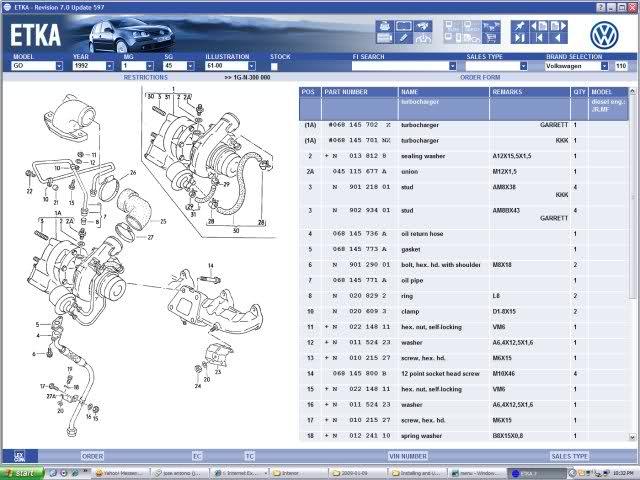Click the LEX.COM icon in bottom-left corner
The height and width of the screenshot is (480, 640).
[x=20, y=456]
